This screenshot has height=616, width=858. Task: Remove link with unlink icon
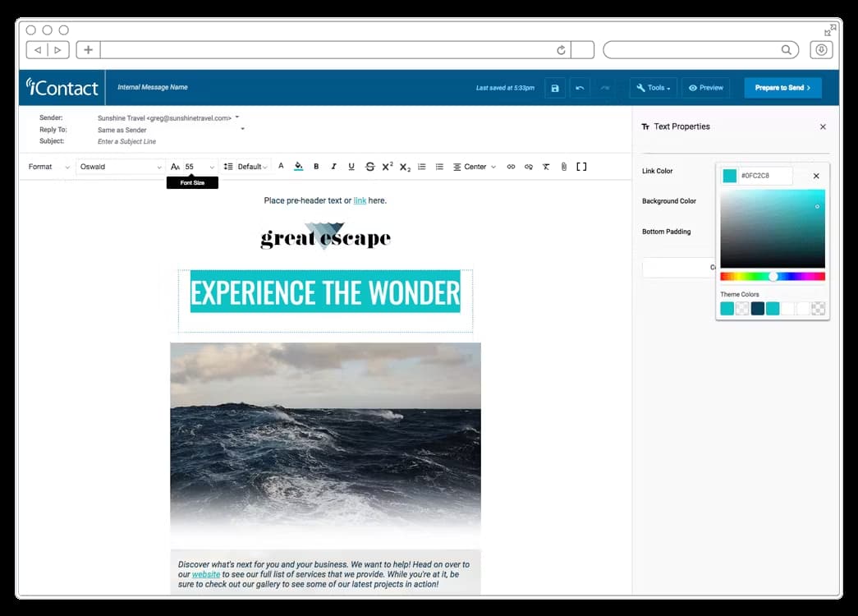pos(529,167)
